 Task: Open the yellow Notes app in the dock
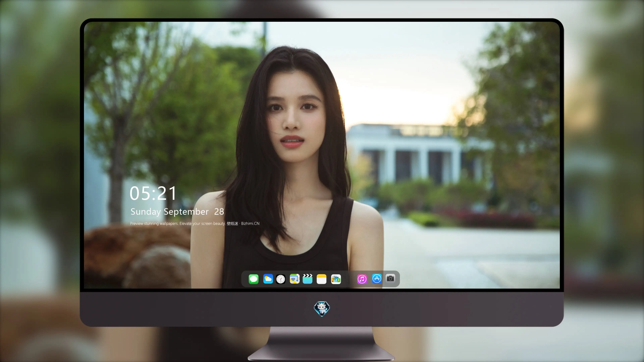pos(321,279)
